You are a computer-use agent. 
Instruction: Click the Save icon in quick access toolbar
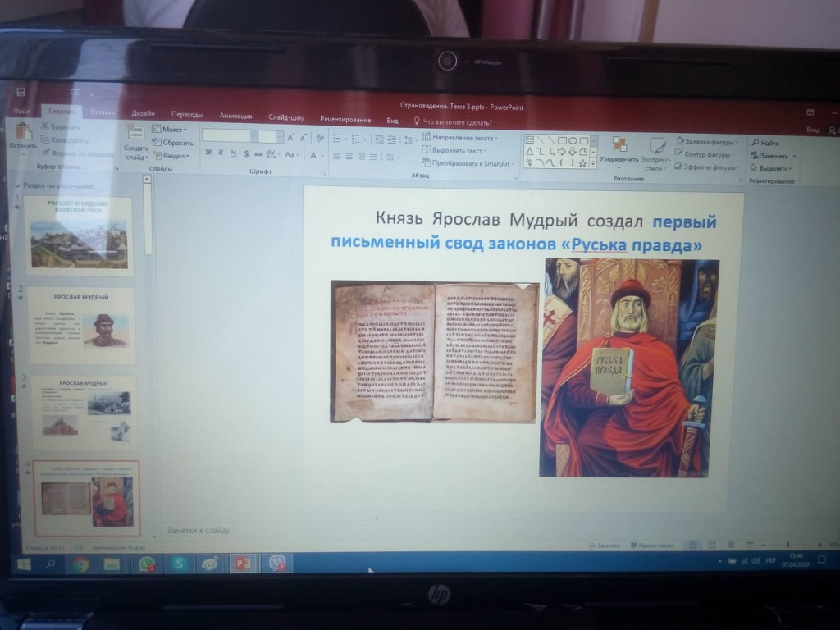coord(21,92)
